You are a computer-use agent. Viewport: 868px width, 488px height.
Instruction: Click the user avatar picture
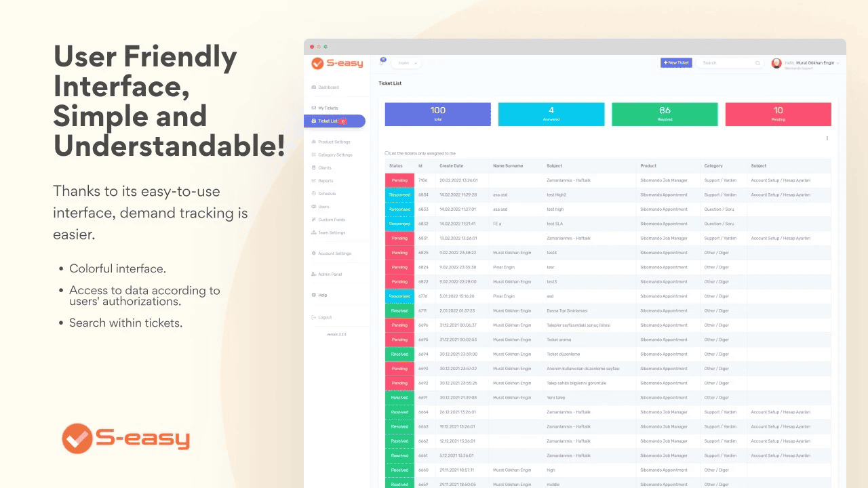tap(776, 63)
